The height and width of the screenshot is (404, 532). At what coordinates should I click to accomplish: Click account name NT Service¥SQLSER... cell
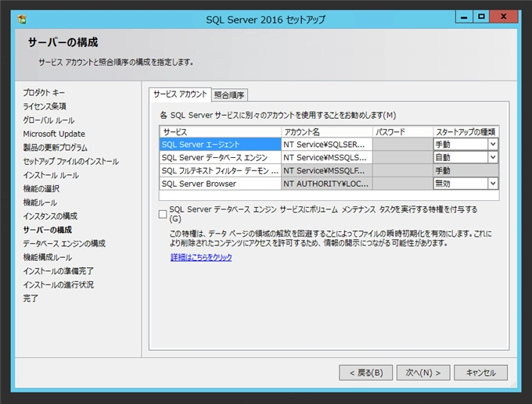tap(327, 145)
